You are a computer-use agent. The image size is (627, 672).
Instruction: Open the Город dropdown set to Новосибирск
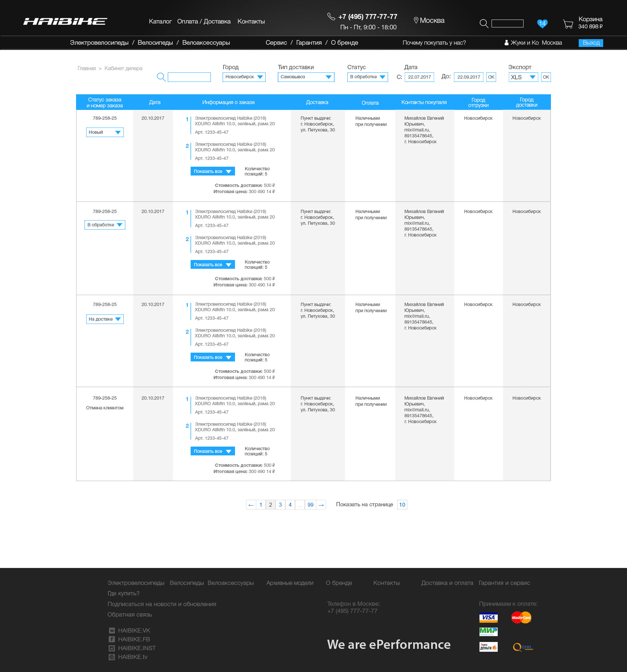[244, 77]
